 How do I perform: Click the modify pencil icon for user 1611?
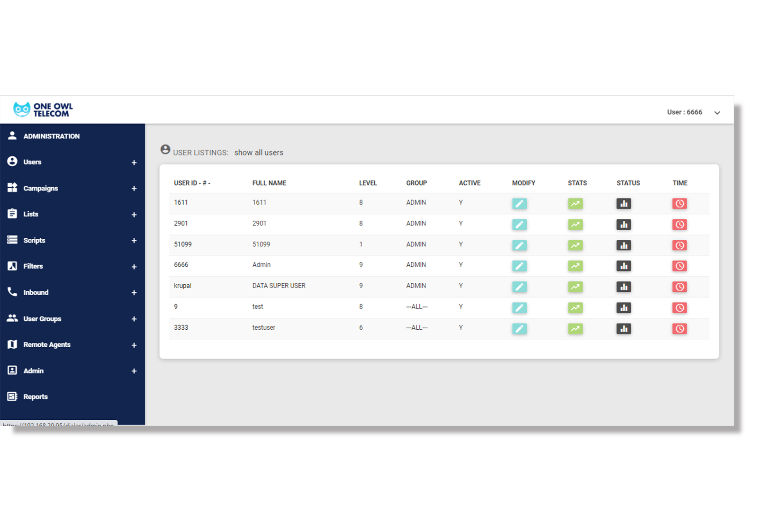click(519, 204)
